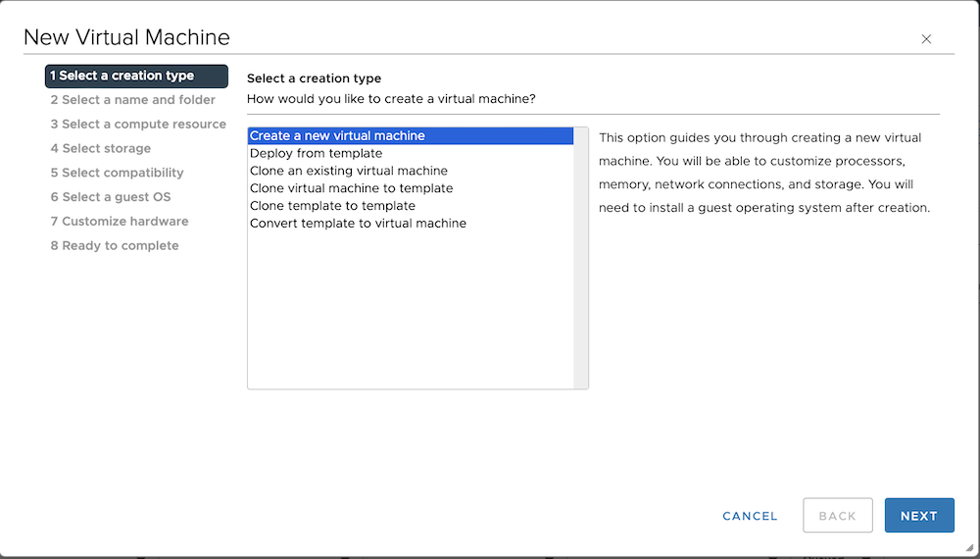Pick Clone an existing virtual machine
The image size is (980, 559).
point(411,171)
